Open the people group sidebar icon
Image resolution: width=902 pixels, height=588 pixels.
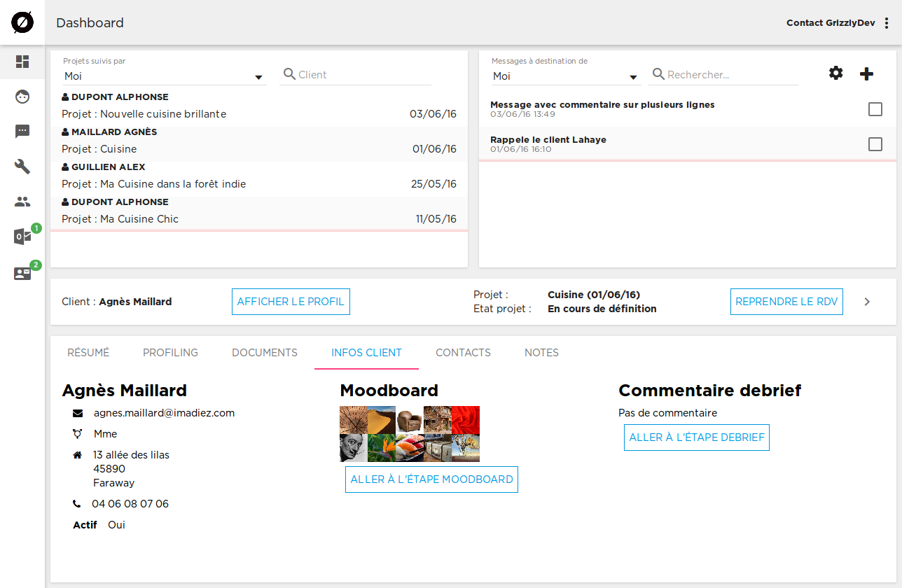coord(22,202)
